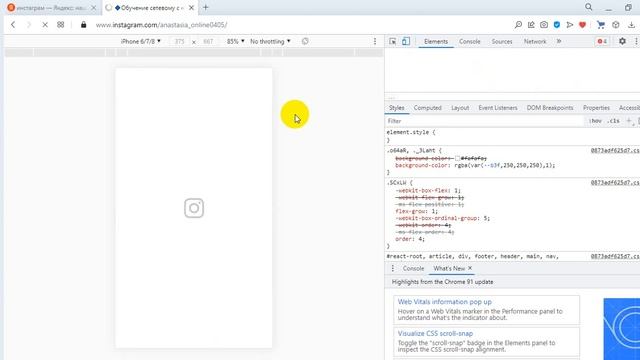Select the Layout sub-tab
640x360 pixels.
pyautogui.click(x=460, y=108)
